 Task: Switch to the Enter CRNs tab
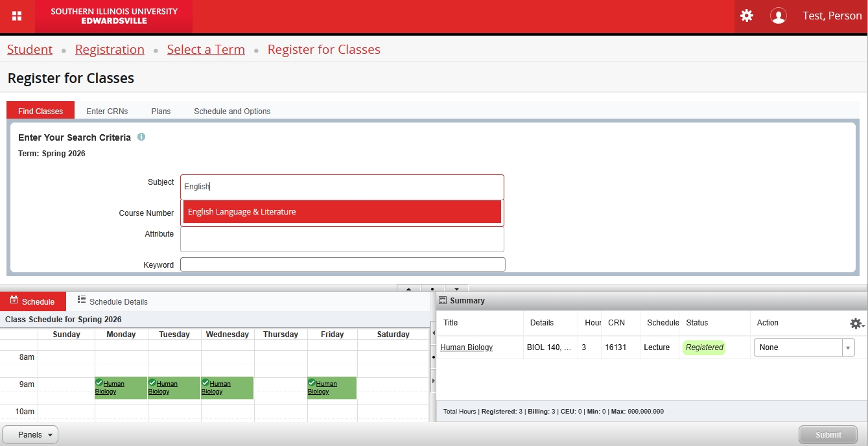point(107,111)
